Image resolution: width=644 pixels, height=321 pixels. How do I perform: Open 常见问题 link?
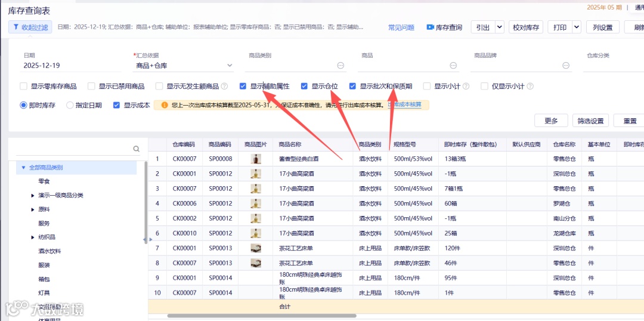[x=401, y=27]
